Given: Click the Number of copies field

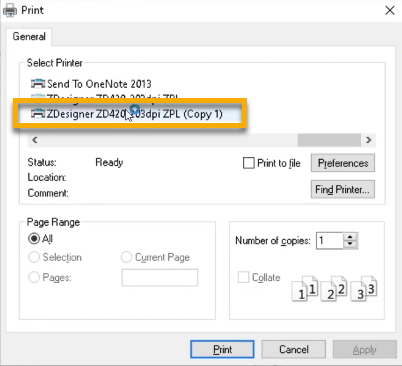Looking at the screenshot, I should coord(329,240).
